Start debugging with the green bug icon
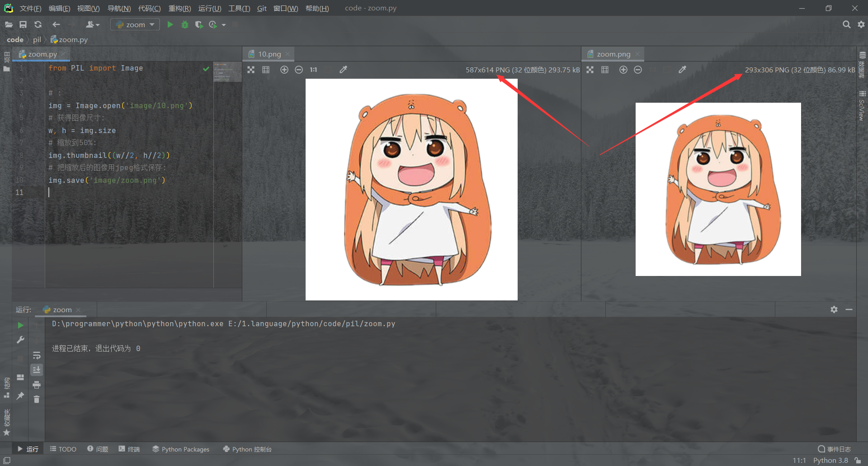 (184, 24)
